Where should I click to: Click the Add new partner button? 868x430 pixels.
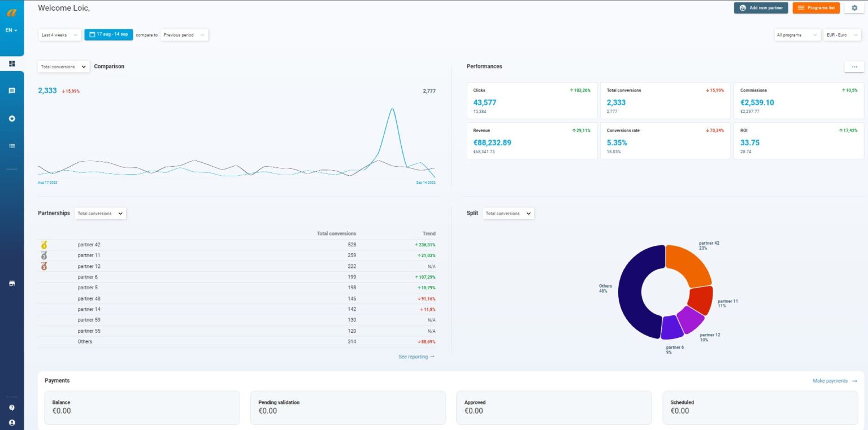click(761, 8)
